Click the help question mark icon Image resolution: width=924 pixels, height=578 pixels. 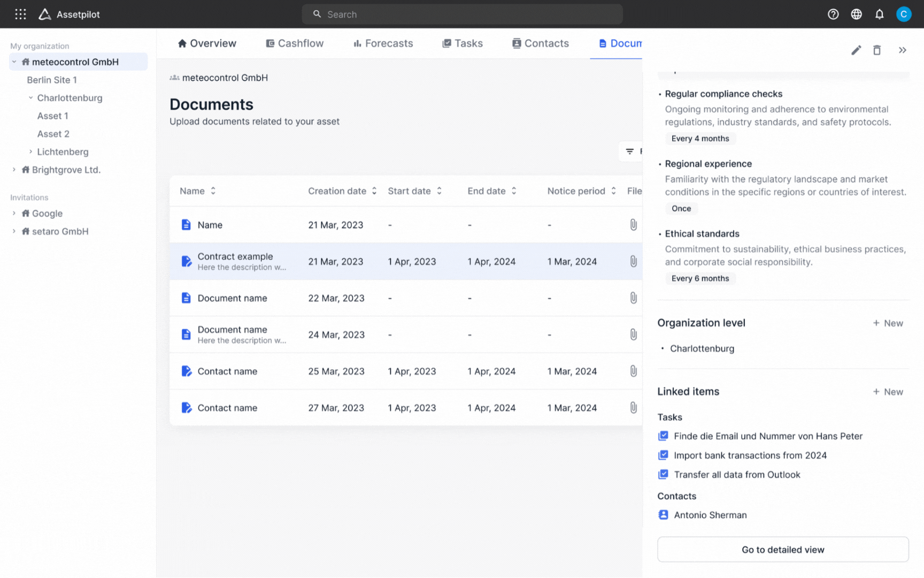[x=833, y=14]
